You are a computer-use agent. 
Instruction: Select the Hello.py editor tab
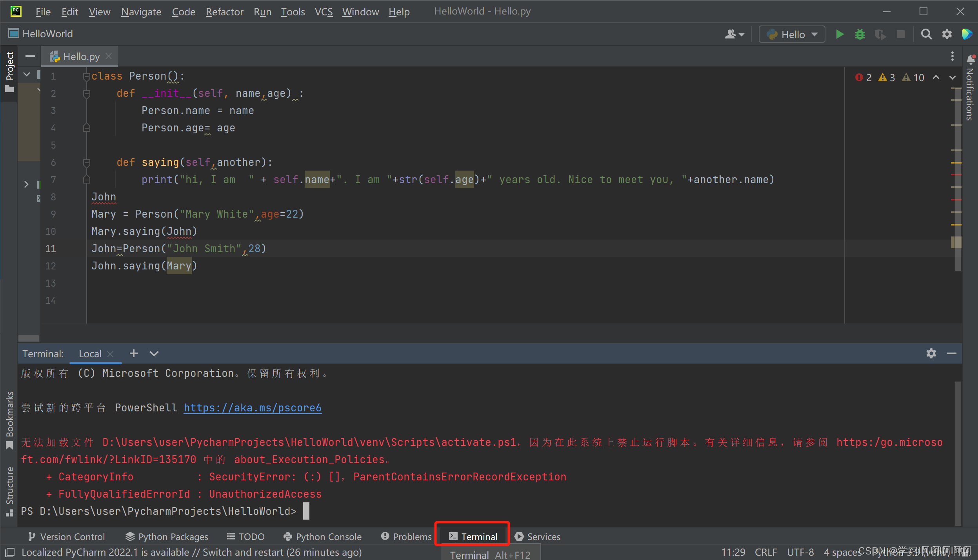click(x=80, y=56)
